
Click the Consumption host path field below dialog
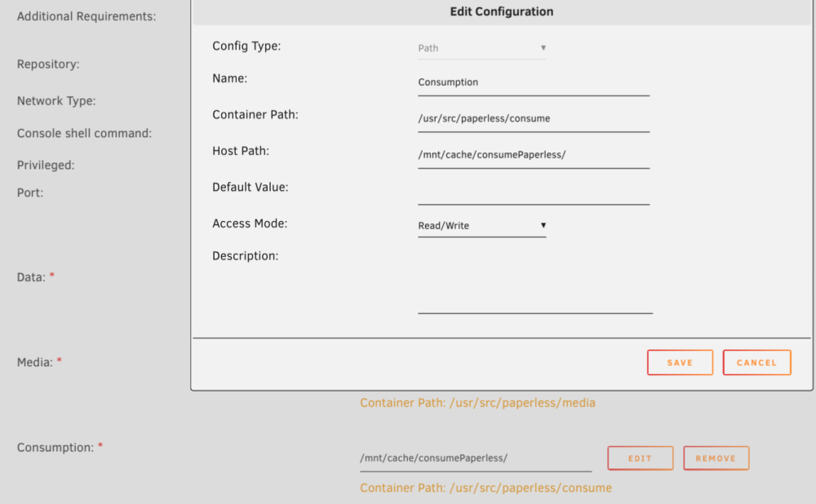coord(476,459)
